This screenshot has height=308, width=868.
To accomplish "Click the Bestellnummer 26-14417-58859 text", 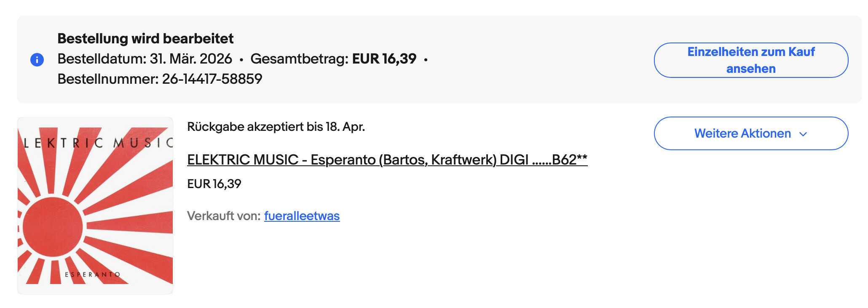I will [160, 79].
